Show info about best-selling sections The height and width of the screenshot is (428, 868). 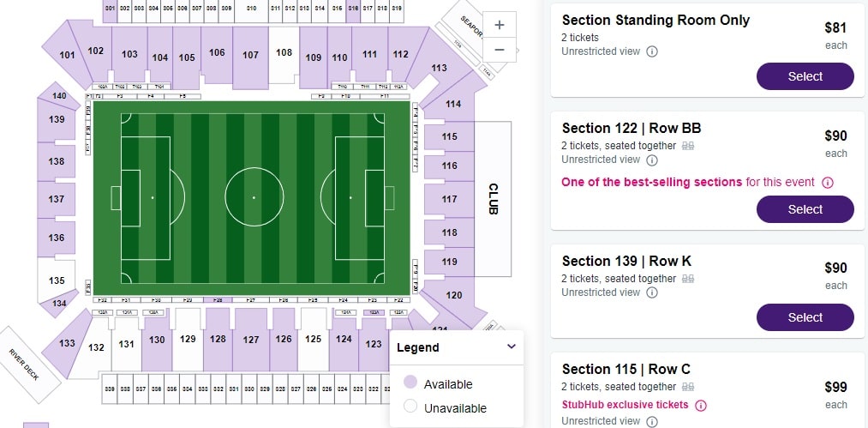[828, 183]
